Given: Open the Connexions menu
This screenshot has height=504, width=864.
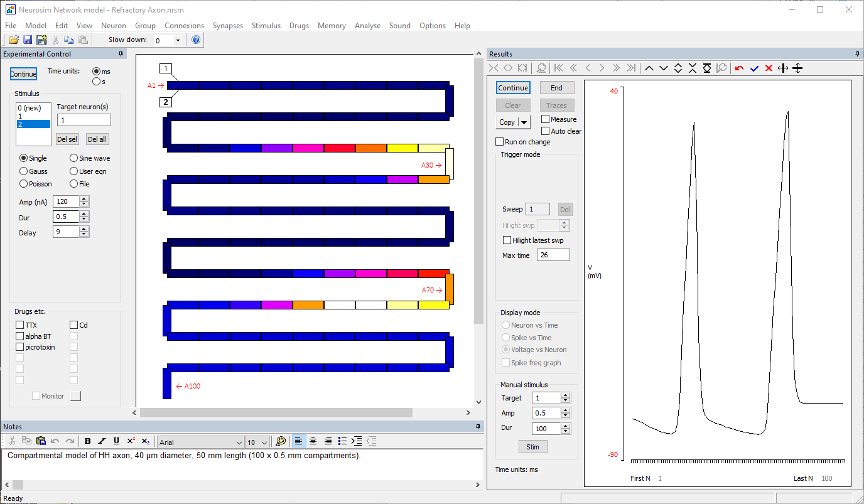Looking at the screenshot, I should (185, 26).
